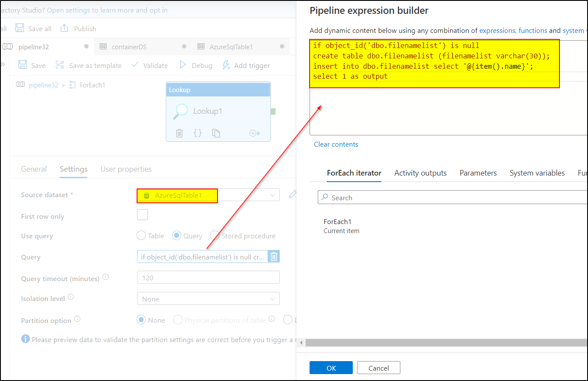Click info icon beside Isolation level
588x381 pixels.
(x=71, y=297)
